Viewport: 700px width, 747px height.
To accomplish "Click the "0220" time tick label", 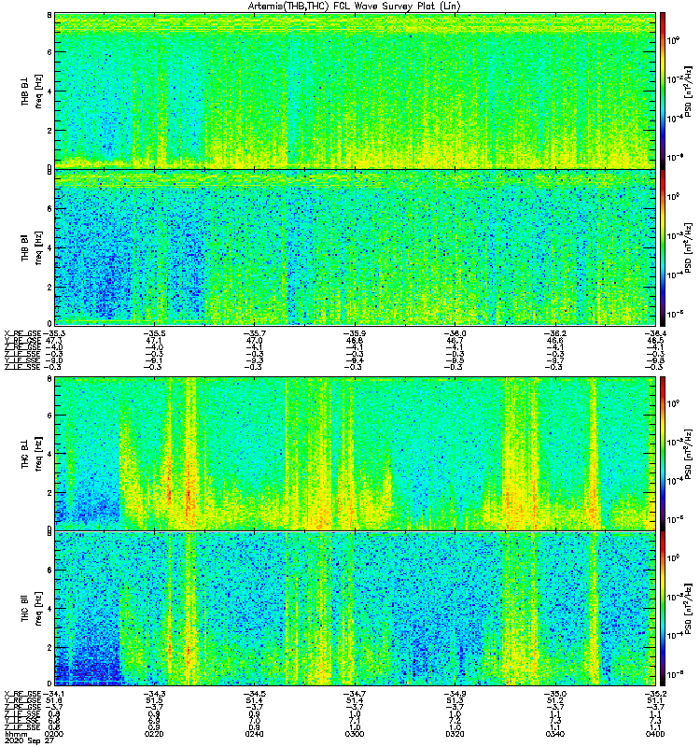I will click(x=154, y=734).
